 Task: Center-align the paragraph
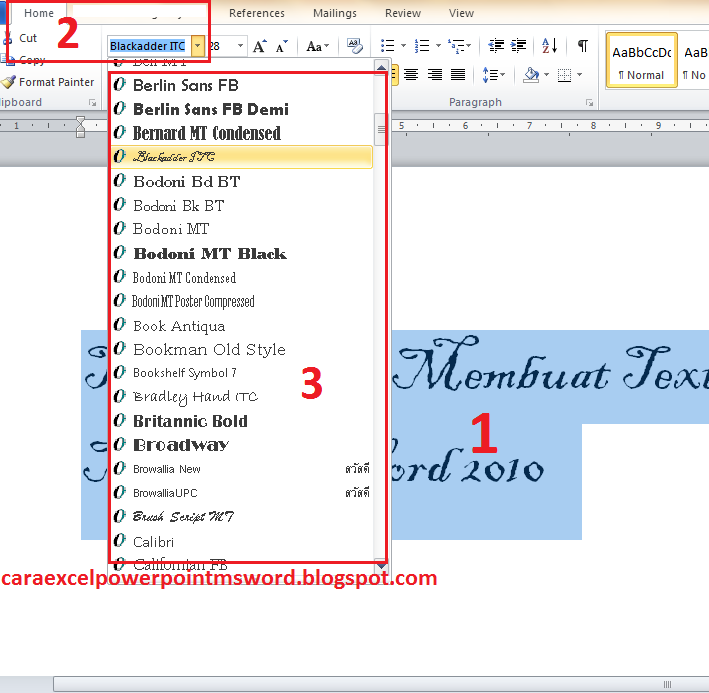click(x=411, y=74)
